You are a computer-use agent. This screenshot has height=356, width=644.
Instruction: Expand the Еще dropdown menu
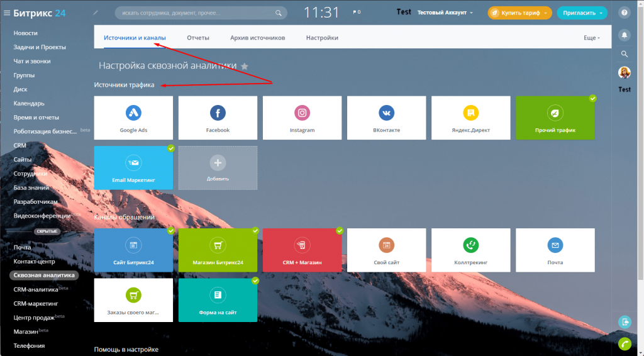pos(592,38)
